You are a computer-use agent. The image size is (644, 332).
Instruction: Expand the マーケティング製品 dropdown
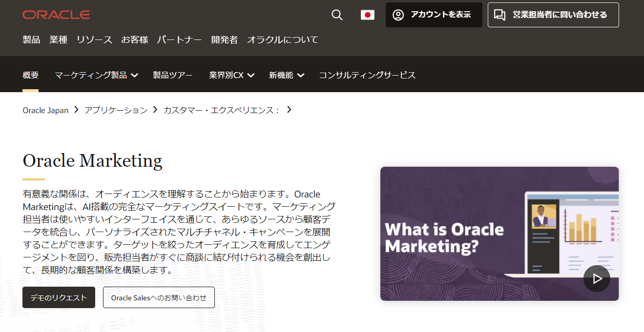point(96,75)
